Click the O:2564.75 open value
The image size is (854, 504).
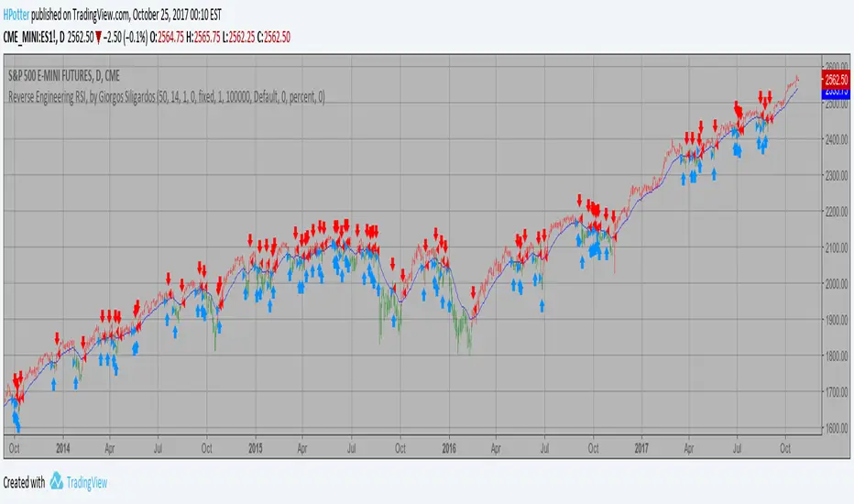pyautogui.click(x=167, y=38)
